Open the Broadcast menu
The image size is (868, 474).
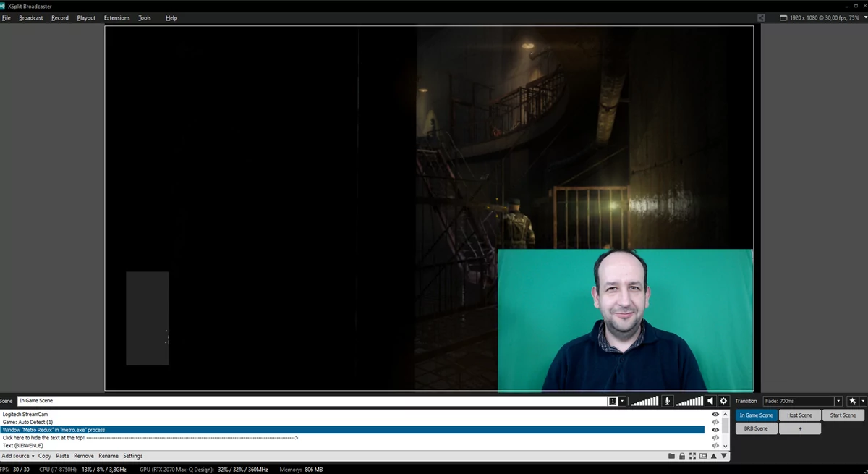point(31,18)
